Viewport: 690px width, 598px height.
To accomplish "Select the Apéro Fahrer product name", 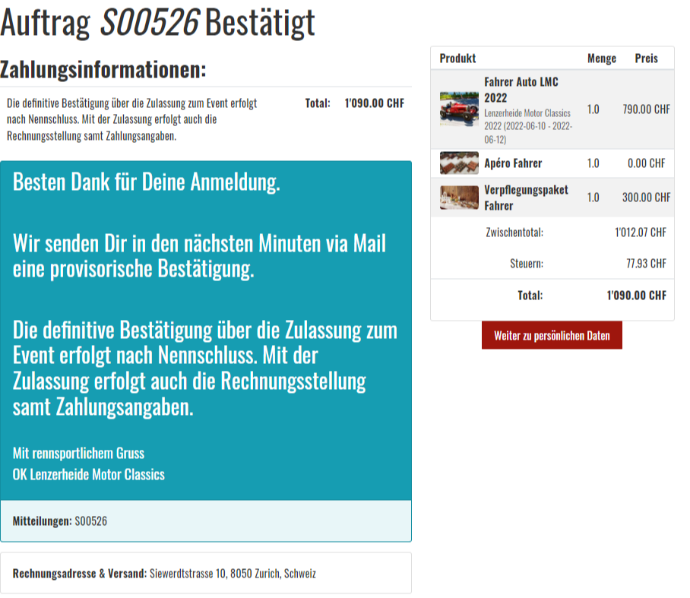I will coord(513,163).
